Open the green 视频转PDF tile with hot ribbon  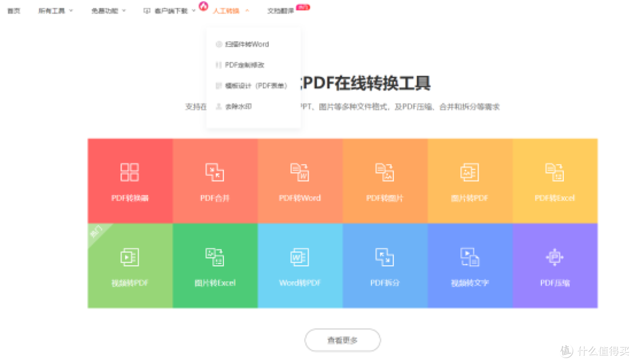click(x=130, y=266)
